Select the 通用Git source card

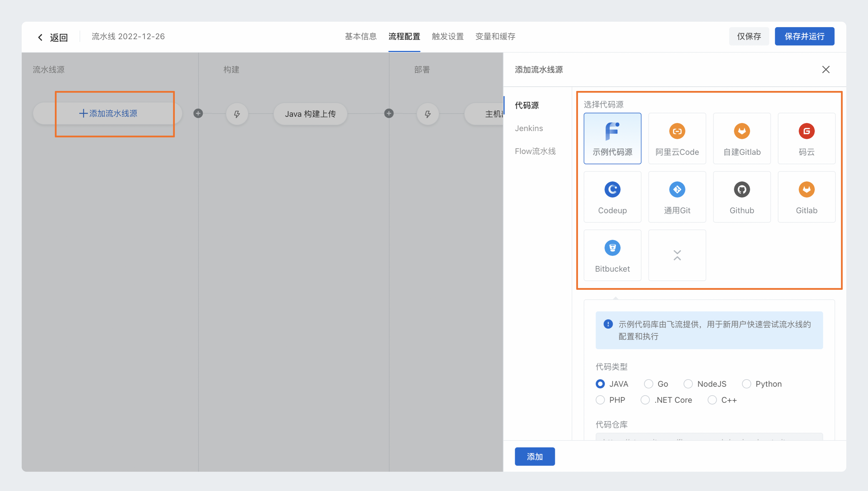tap(677, 197)
